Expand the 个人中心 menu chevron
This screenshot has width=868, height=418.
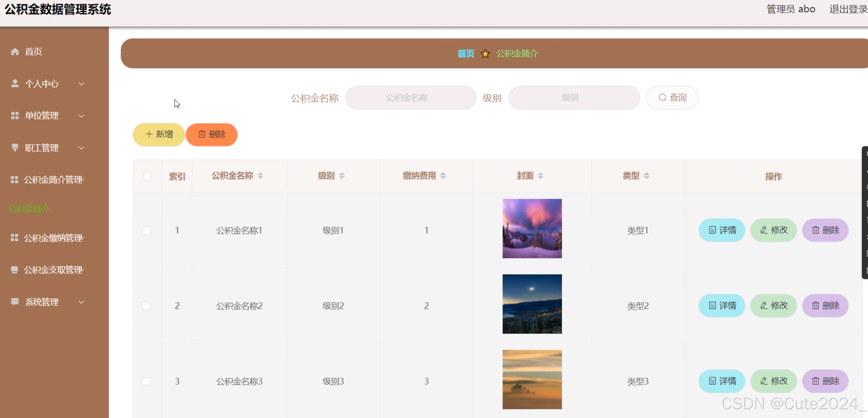(x=81, y=84)
